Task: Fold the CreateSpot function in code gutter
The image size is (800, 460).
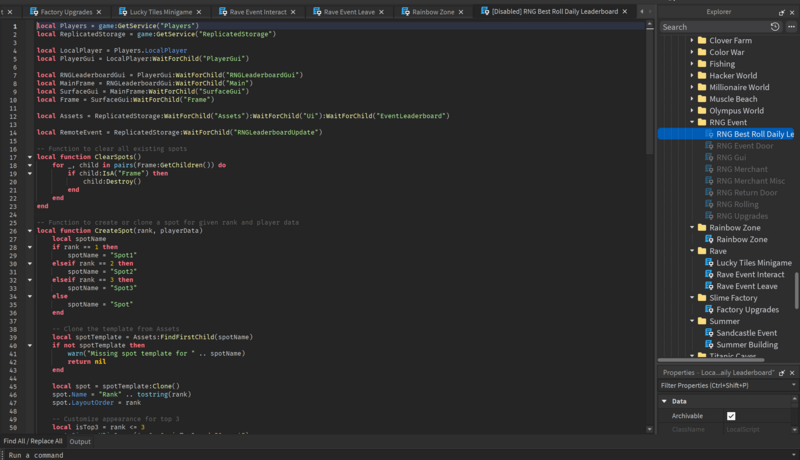Action: 30,230
